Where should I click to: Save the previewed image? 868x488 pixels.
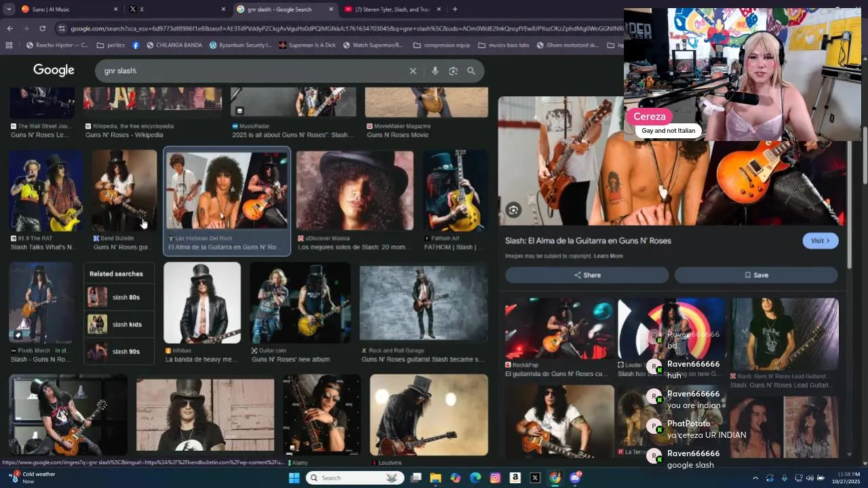pyautogui.click(x=756, y=275)
